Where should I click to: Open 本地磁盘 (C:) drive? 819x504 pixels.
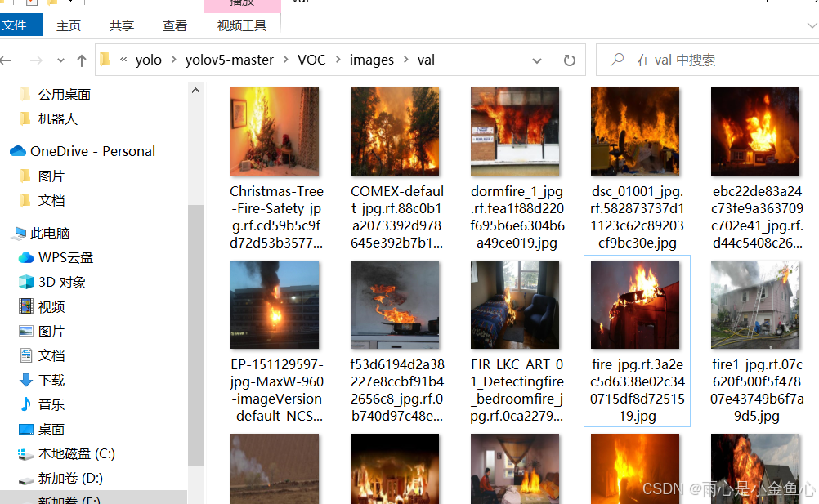coord(76,454)
